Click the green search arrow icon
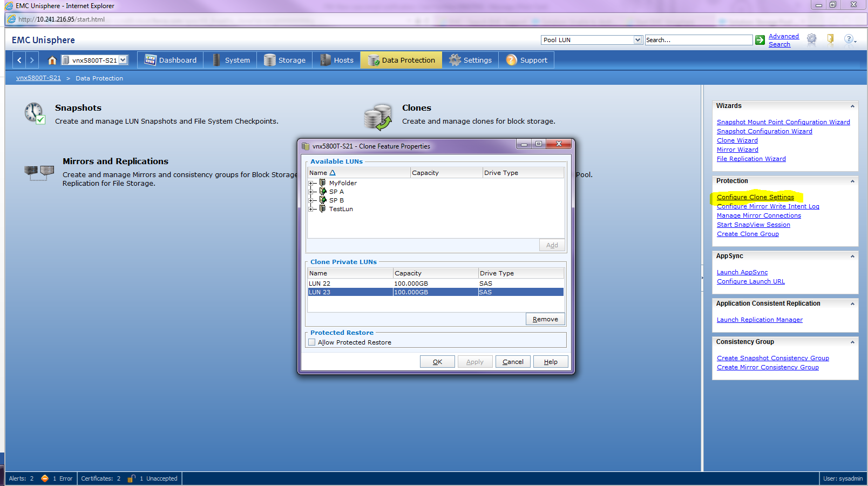This screenshot has height=486, width=868. pyautogui.click(x=761, y=40)
